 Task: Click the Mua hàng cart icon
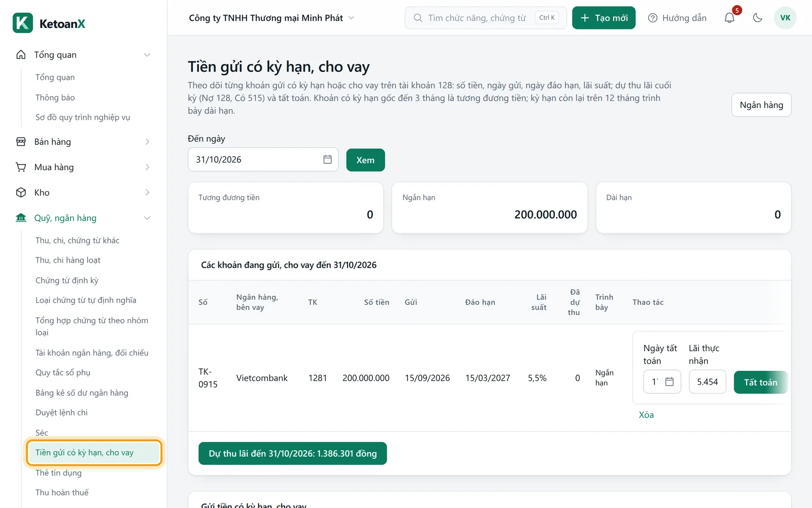21,167
